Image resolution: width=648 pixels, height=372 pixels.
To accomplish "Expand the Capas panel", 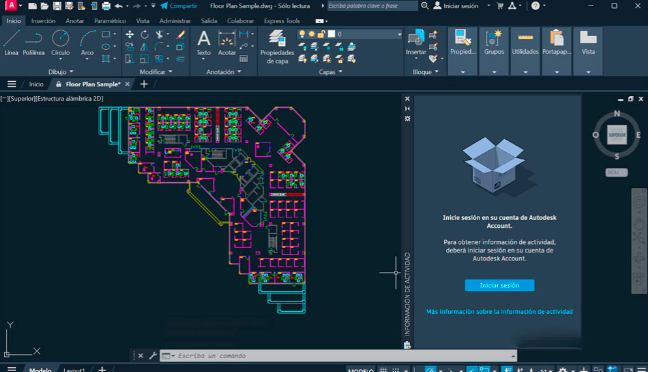I will (x=331, y=72).
